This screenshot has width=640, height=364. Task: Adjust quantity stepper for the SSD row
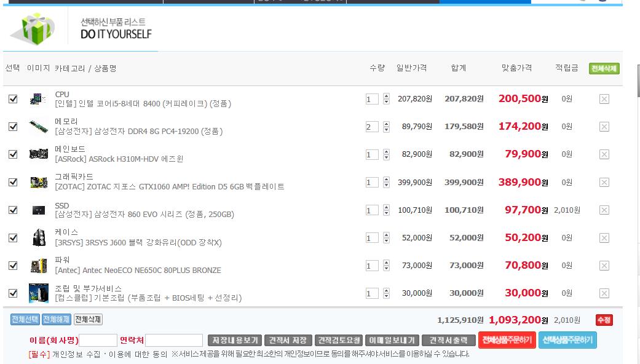click(x=386, y=210)
